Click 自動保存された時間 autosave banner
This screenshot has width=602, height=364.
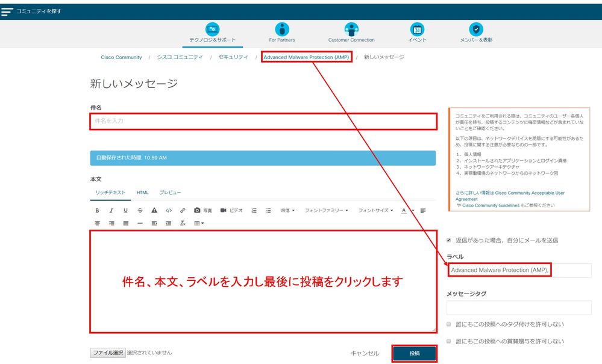pyautogui.click(x=263, y=158)
